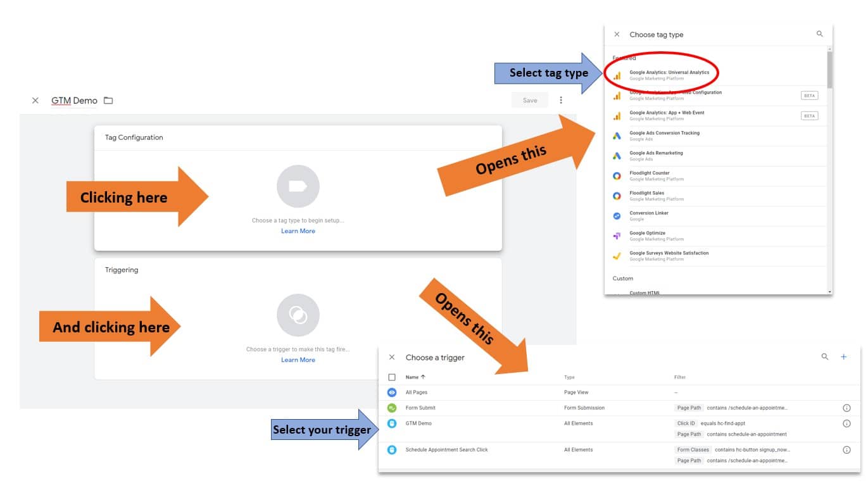Open info for Form Submit trigger

click(846, 408)
